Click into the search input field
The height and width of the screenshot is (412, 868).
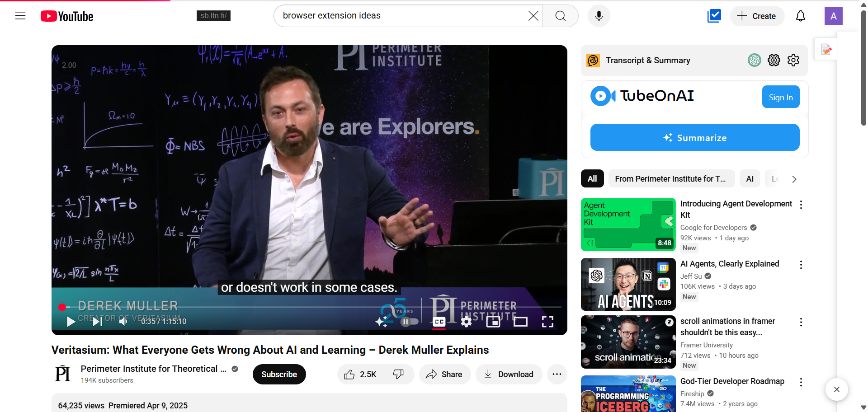point(402,16)
